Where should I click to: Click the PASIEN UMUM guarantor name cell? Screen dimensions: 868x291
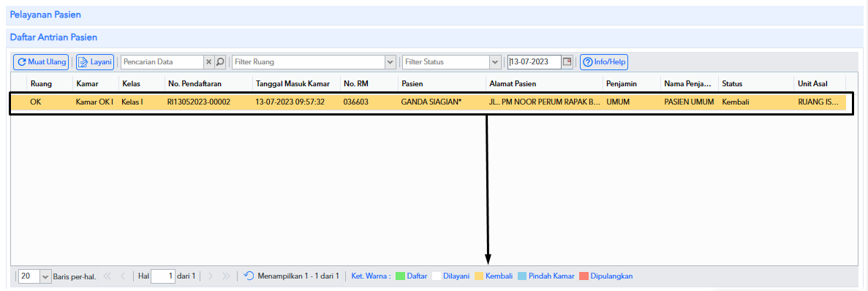[689, 102]
